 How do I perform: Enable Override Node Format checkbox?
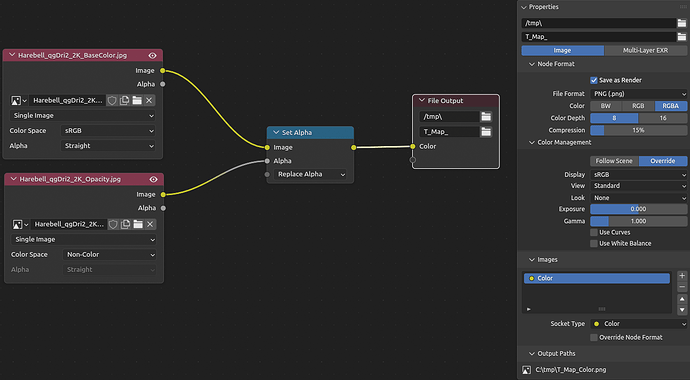tap(594, 337)
